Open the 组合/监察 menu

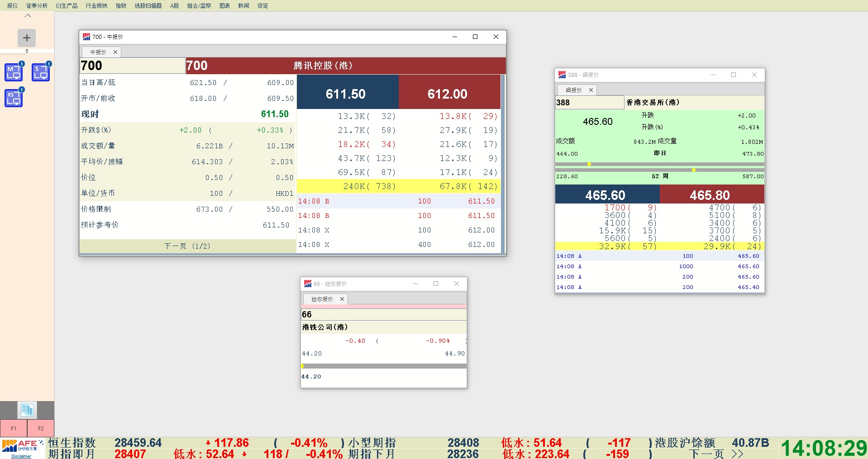(x=199, y=5)
